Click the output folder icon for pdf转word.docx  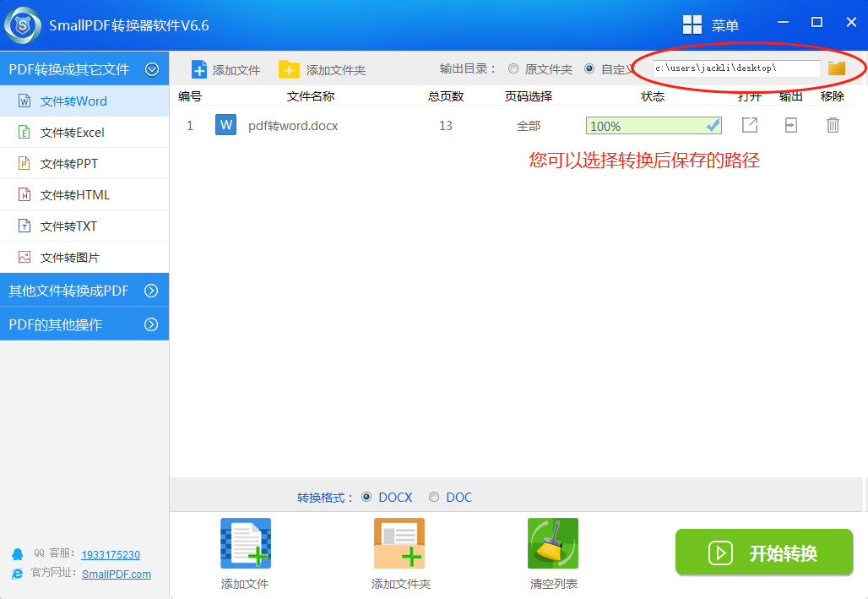click(x=791, y=125)
